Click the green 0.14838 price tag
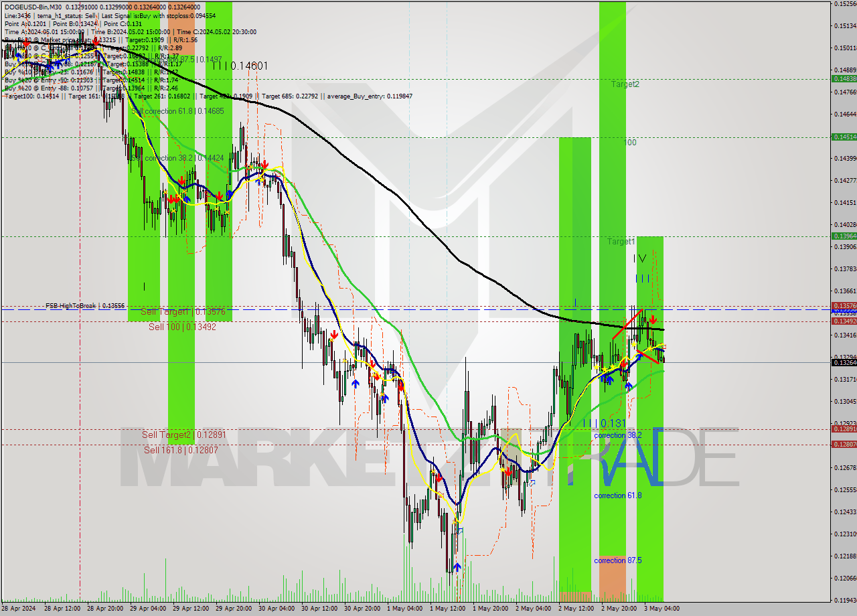 click(844, 78)
